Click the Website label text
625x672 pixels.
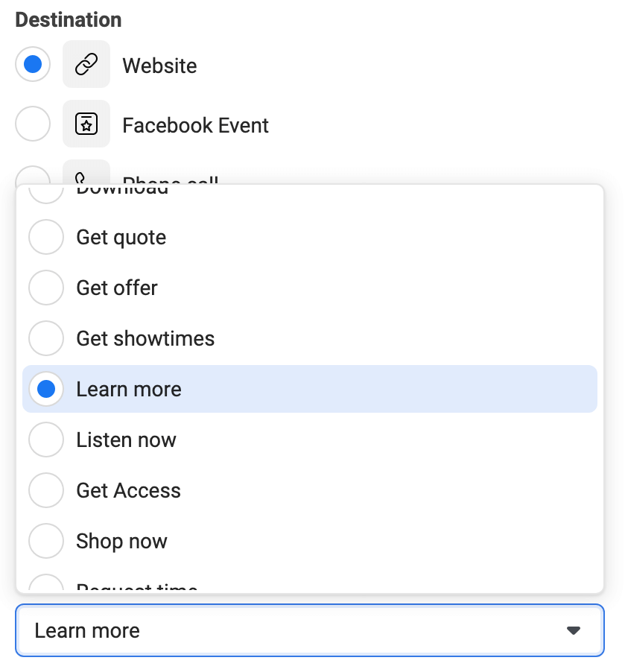click(x=159, y=66)
